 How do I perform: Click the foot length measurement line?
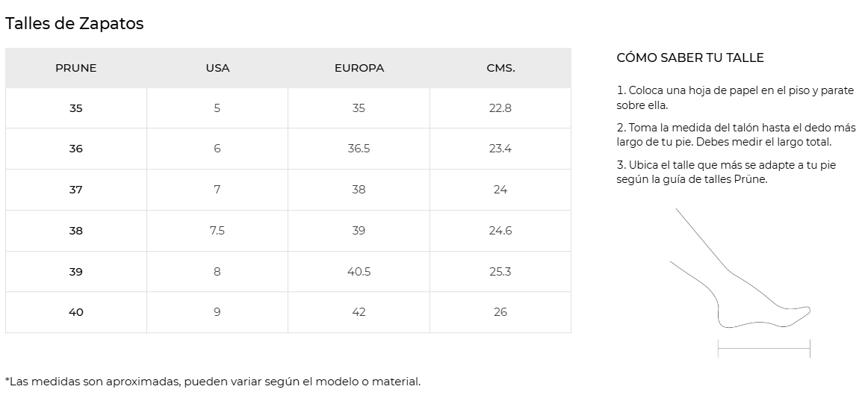(x=764, y=349)
